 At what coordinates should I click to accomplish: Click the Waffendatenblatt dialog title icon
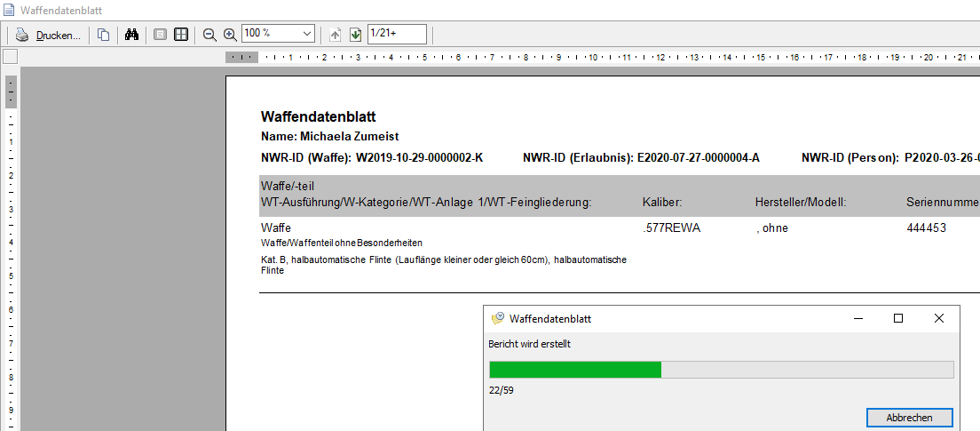tap(497, 318)
